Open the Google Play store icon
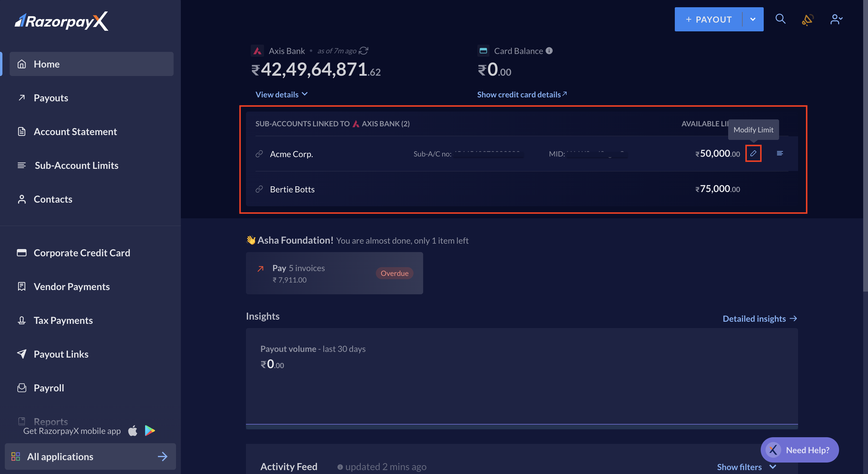Viewport: 868px width, 474px height. tap(150, 431)
